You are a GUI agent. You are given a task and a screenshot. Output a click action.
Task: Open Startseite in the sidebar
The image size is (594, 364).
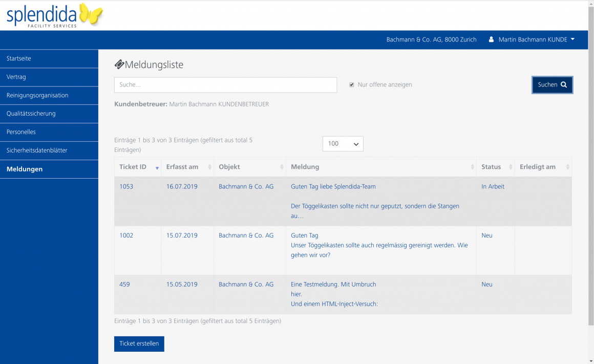(49, 59)
